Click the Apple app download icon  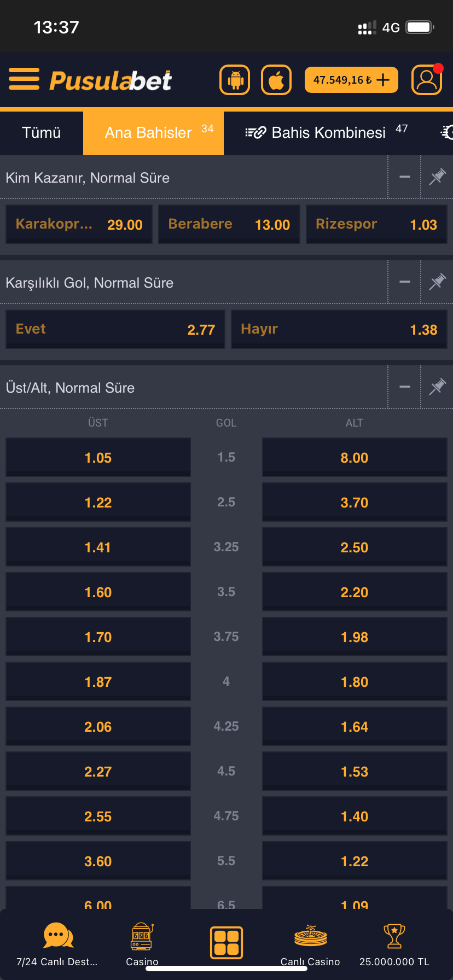pos(276,79)
